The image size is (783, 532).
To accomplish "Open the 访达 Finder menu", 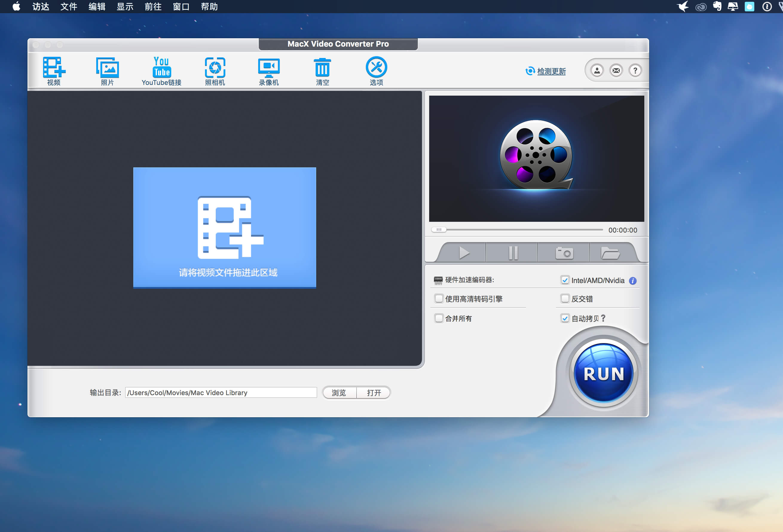I will click(x=41, y=6).
